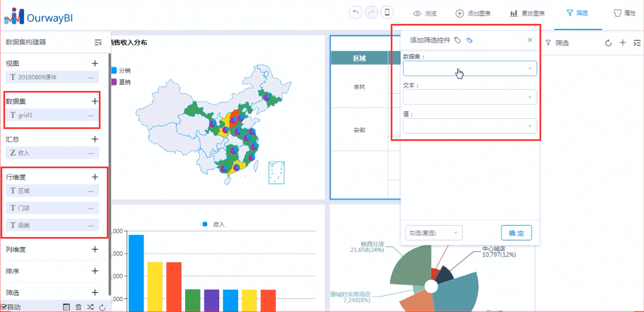Open the 浏览 preview tab
This screenshot has width=644, height=312.
425,14
